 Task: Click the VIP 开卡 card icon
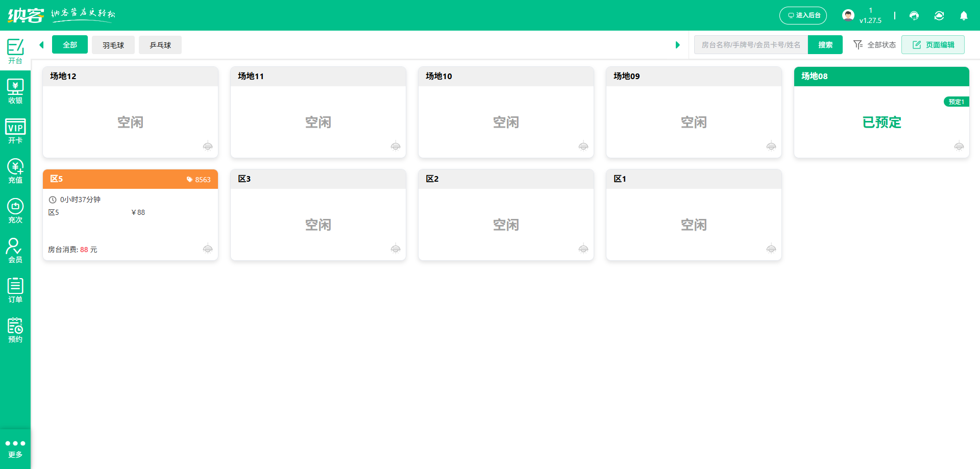(15, 131)
